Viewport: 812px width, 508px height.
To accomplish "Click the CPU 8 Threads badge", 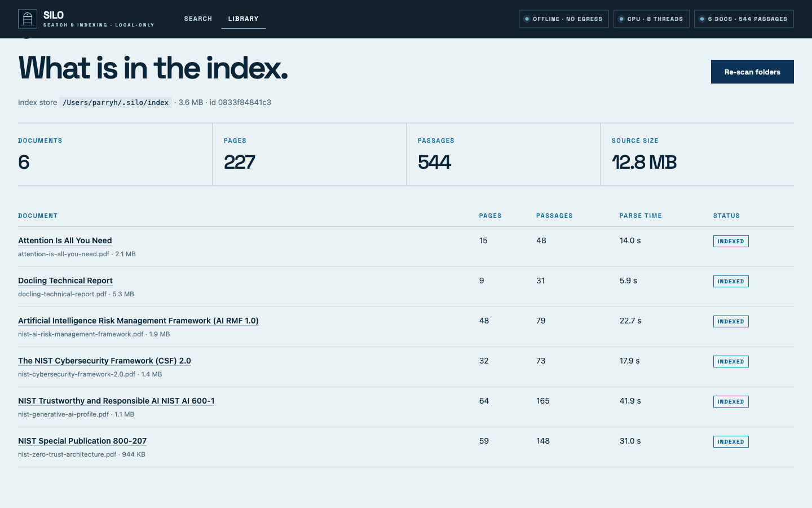I will [x=651, y=19].
